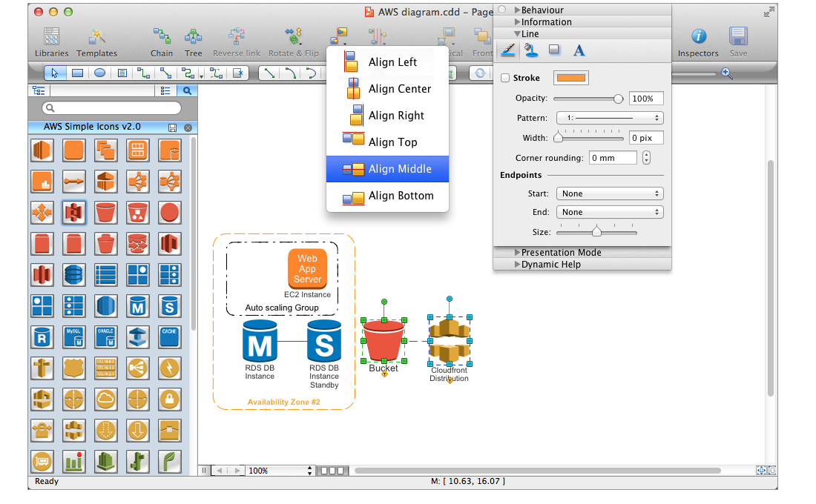
Task: Select the RDS DB Instance Standby shape
Action: (x=323, y=341)
